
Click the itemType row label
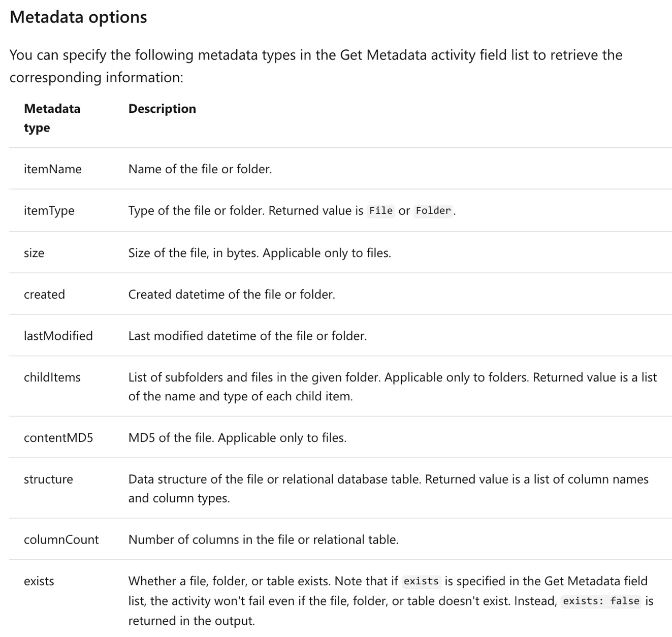(x=49, y=211)
